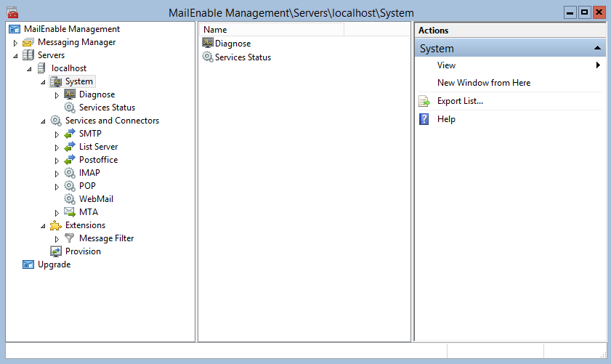Click the Services Status icon in center list
Image resolution: width=611 pixels, height=364 pixels.
pos(208,57)
